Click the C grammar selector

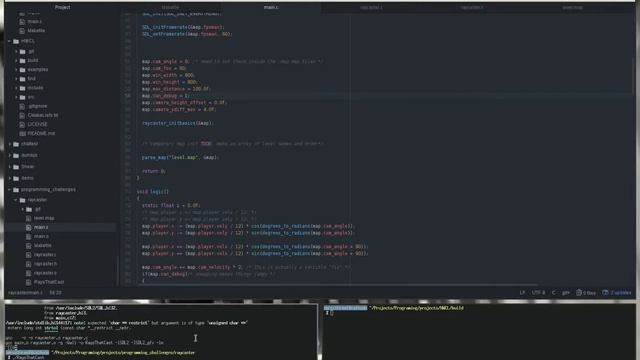pyautogui.click(x=553, y=293)
